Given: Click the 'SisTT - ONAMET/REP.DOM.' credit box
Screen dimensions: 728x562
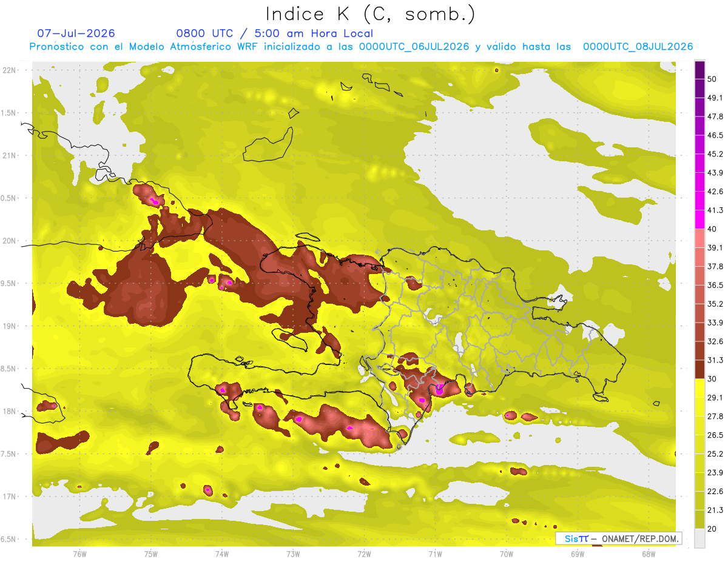Looking at the screenshot, I should 618,538.
